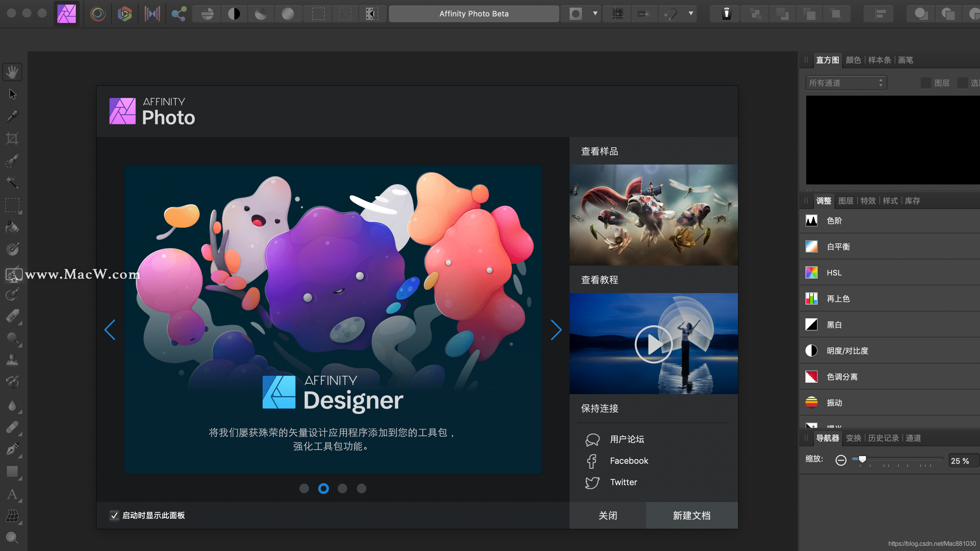Switch to the 历史记录 tab
The image size is (980, 551).
pyautogui.click(x=883, y=438)
